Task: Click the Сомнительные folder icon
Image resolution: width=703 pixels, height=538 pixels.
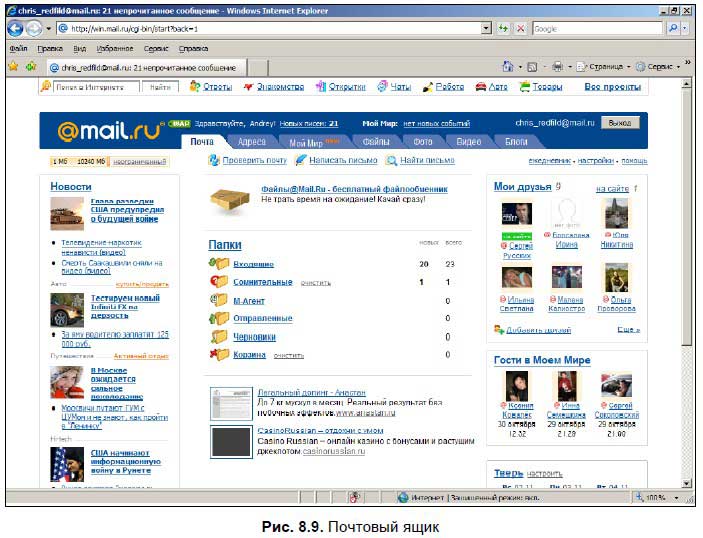Action: pyautogui.click(x=219, y=281)
